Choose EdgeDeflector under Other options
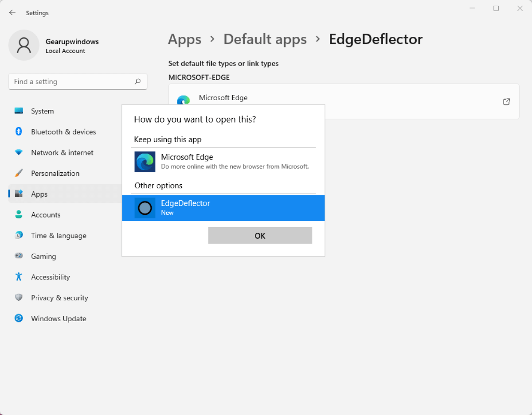The height and width of the screenshot is (415, 532). click(x=223, y=208)
